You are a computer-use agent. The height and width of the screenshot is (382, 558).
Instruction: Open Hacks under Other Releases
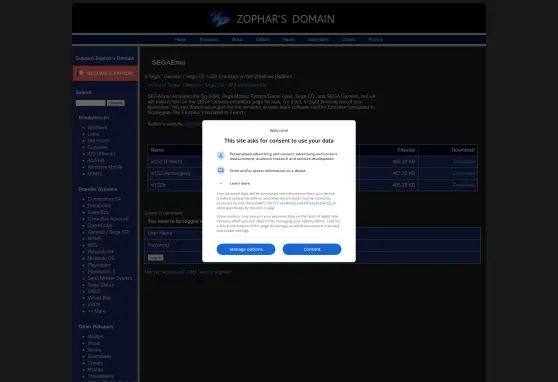[94, 350]
